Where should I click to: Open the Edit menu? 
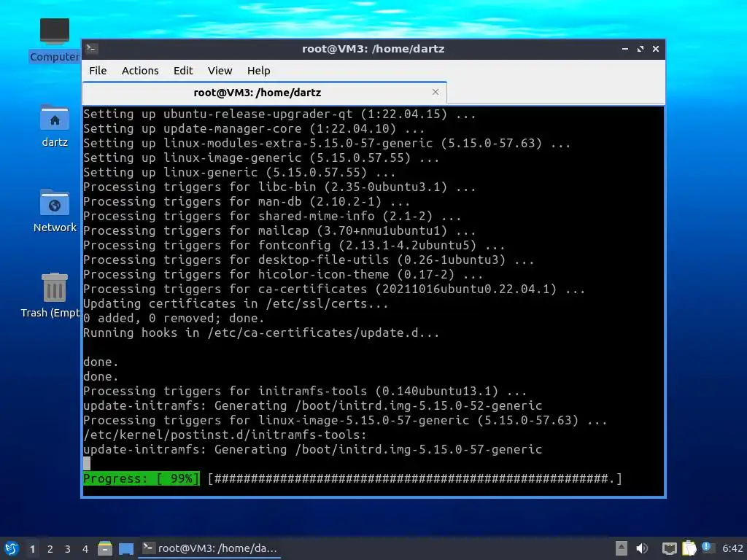pyautogui.click(x=183, y=71)
